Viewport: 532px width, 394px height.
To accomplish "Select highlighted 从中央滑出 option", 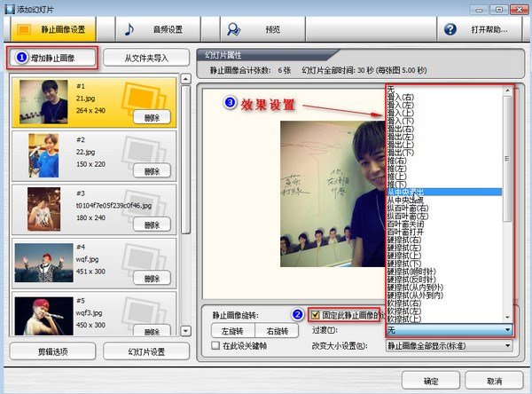I will tap(444, 192).
